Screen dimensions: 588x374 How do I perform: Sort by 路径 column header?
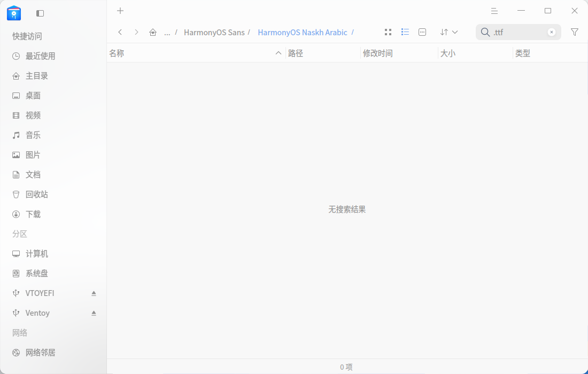[x=296, y=53]
